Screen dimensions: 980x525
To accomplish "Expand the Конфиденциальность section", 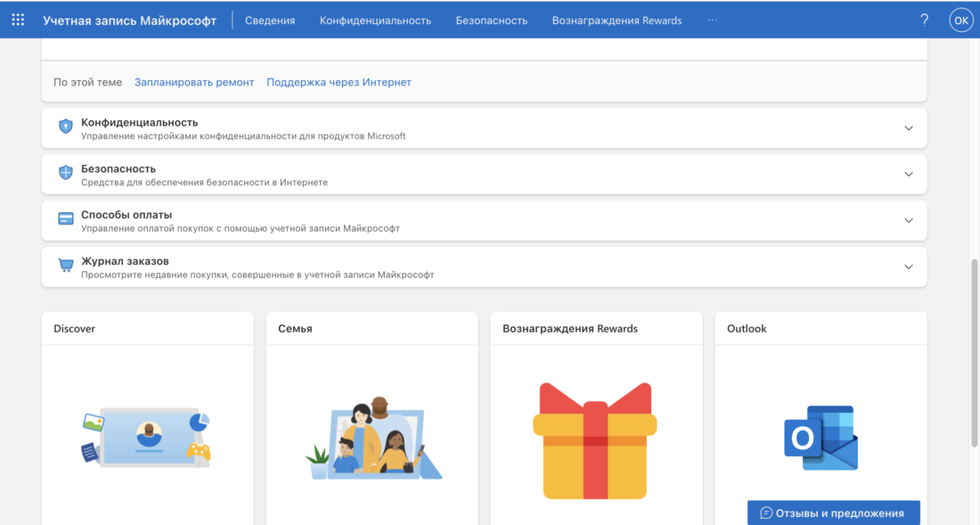I will 908,127.
